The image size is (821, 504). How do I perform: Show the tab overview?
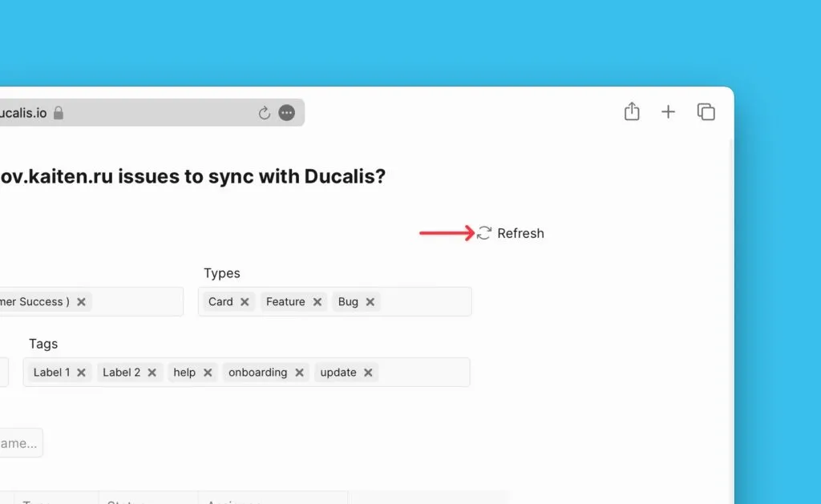click(x=706, y=112)
